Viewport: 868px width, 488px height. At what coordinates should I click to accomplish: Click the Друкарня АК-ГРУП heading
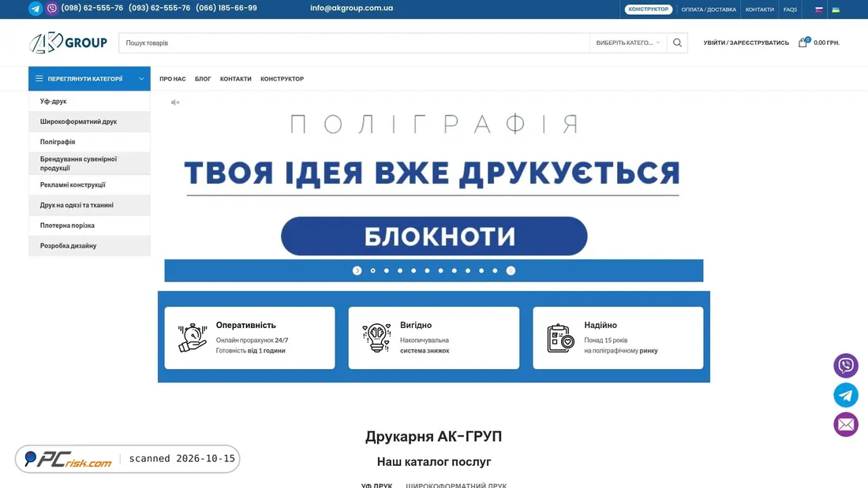(433, 437)
